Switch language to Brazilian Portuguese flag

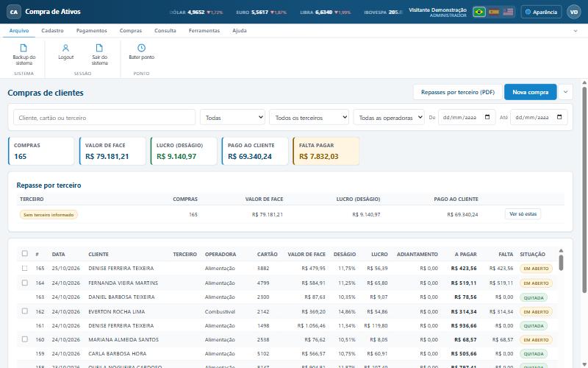(479, 12)
